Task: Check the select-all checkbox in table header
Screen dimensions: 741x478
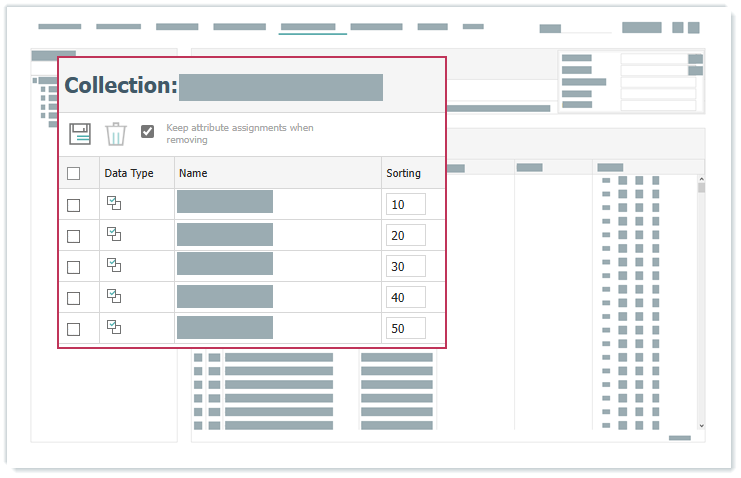Action: click(74, 173)
